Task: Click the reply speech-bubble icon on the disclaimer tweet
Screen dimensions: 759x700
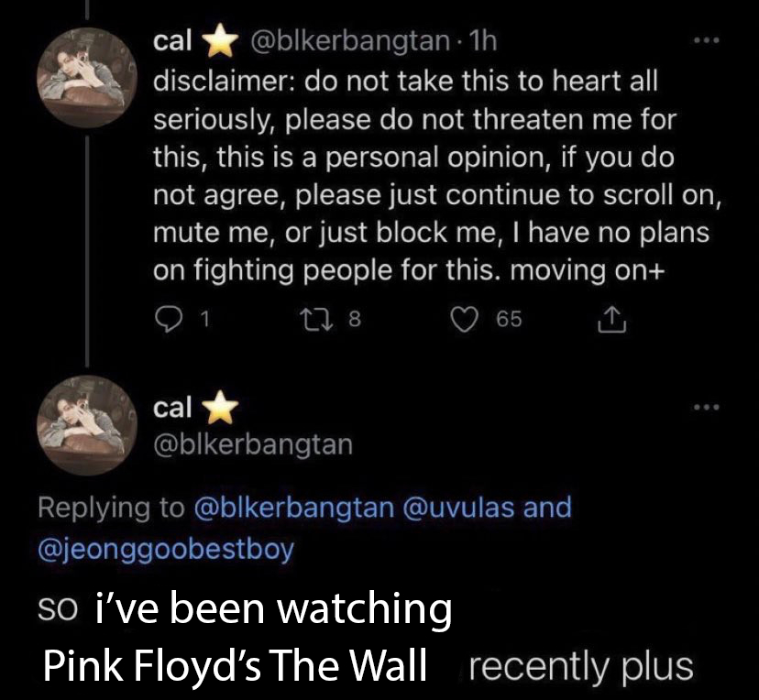Action: (166, 319)
